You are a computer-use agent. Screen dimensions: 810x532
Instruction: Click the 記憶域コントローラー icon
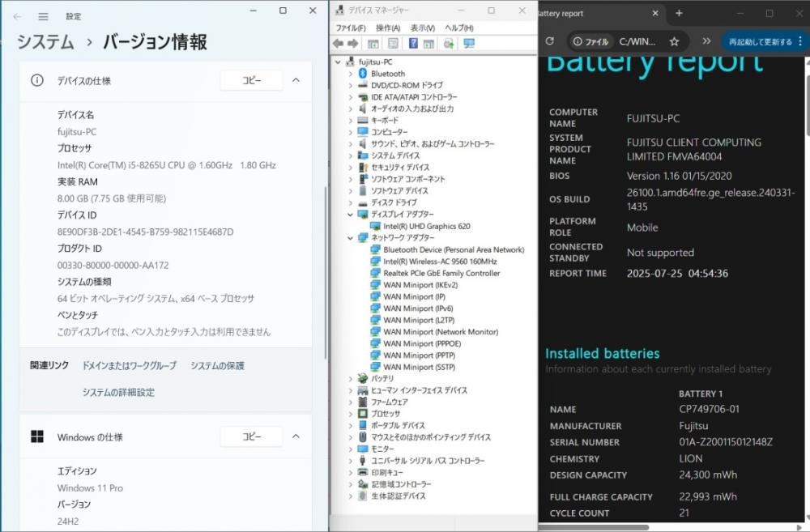tap(363, 484)
